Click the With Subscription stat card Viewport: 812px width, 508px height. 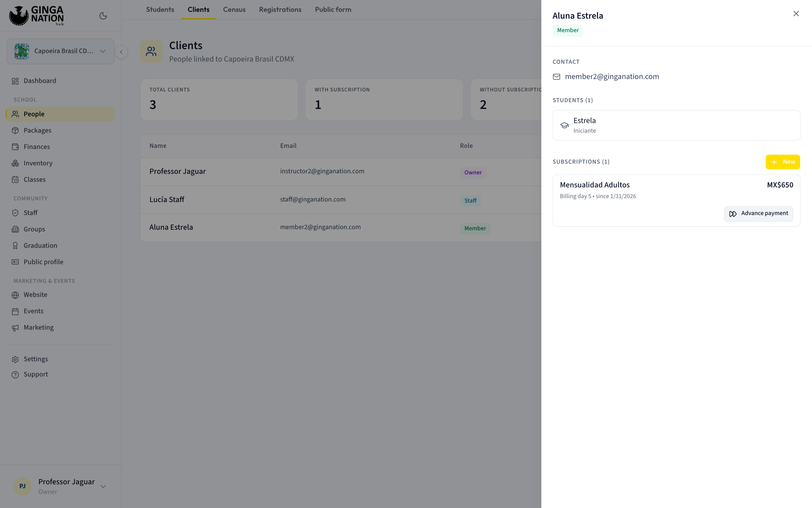click(x=384, y=100)
